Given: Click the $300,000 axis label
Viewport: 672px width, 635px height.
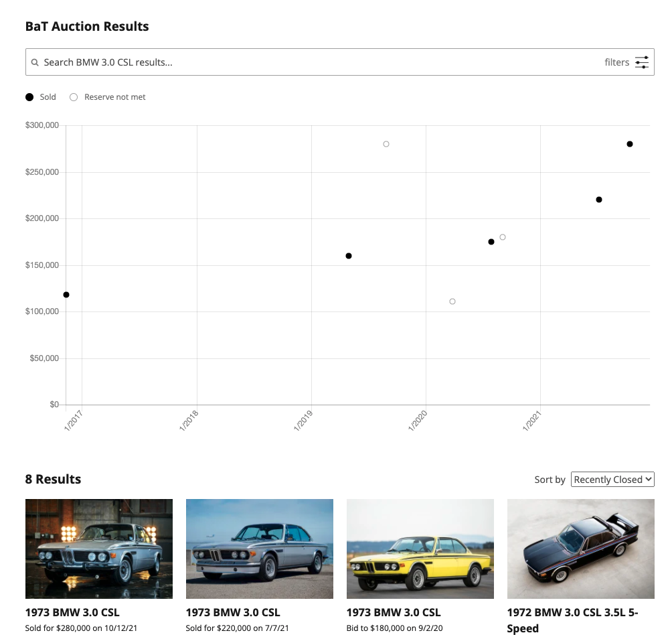Looking at the screenshot, I should click(42, 125).
